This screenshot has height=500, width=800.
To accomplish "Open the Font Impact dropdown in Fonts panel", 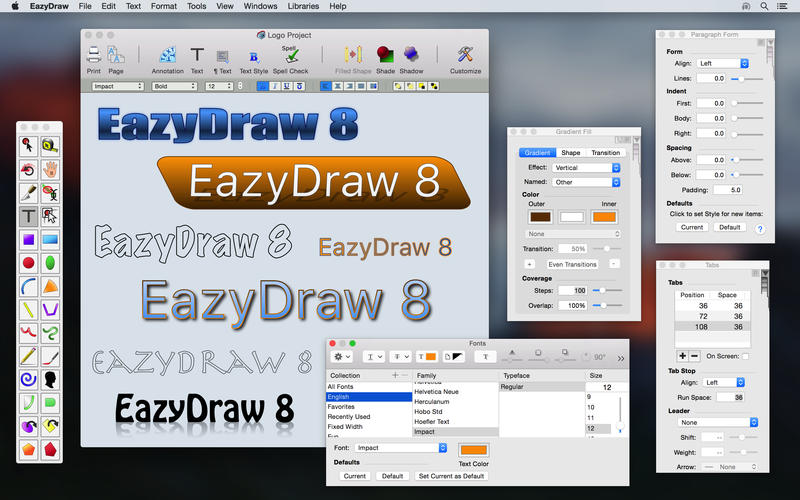I will coord(401,447).
